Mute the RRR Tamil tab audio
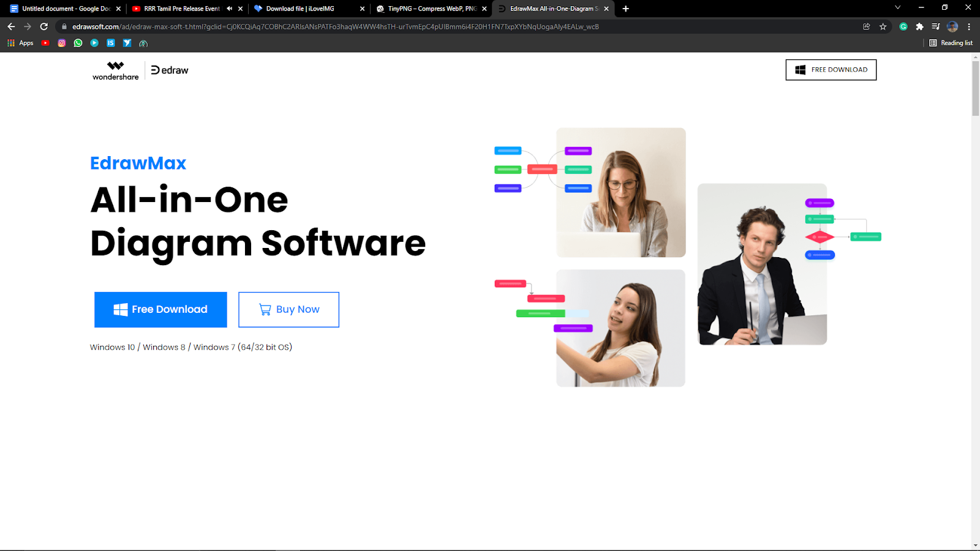 229,9
